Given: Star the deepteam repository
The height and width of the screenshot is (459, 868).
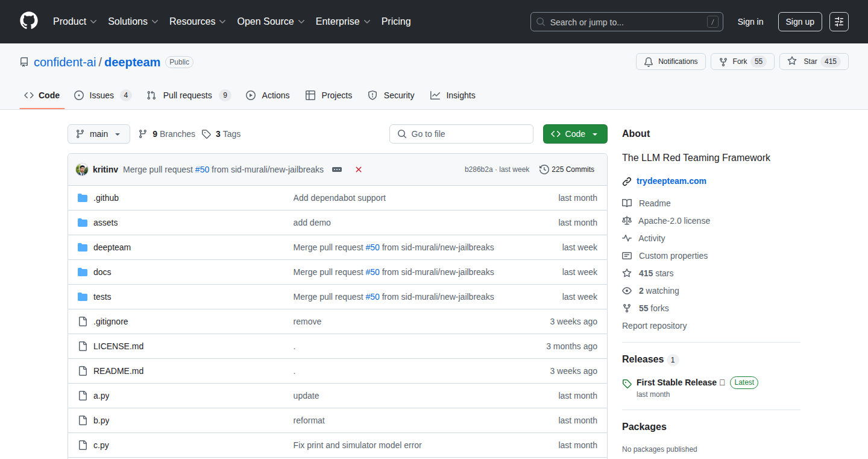Looking at the screenshot, I should click(x=814, y=62).
